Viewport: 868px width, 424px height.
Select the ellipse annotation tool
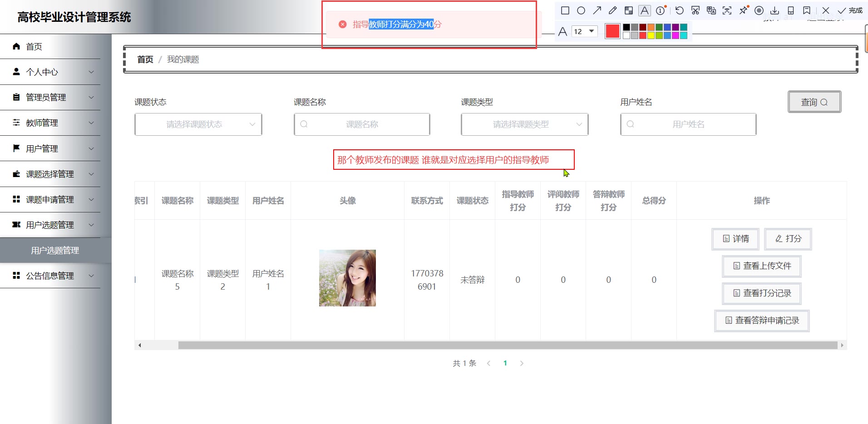(x=581, y=10)
